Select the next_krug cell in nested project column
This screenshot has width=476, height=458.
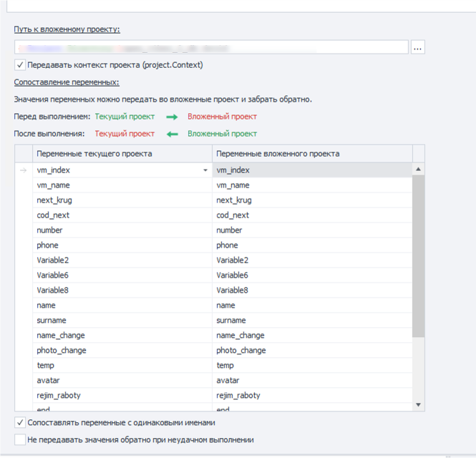(x=312, y=200)
